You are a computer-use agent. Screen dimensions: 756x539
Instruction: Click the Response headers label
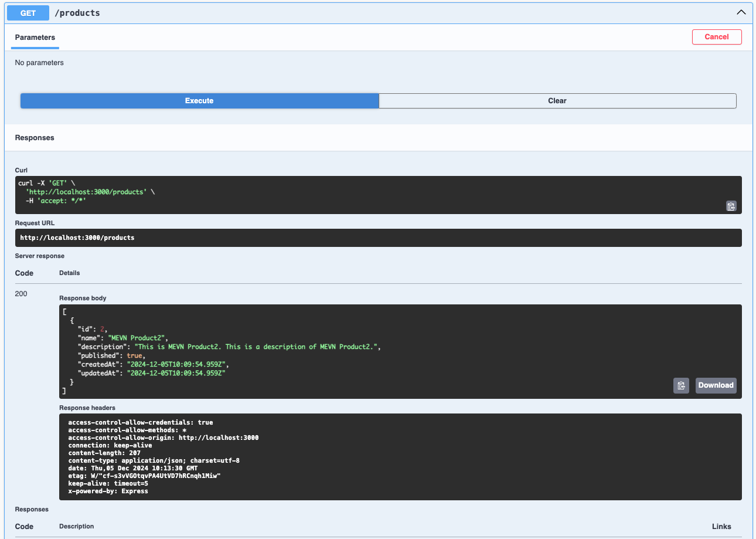coord(87,408)
